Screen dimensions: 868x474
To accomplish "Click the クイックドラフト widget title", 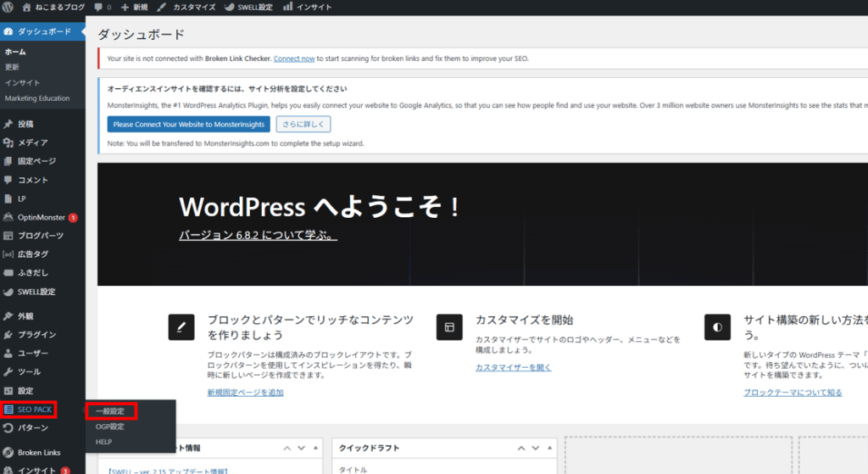I will coord(369,448).
